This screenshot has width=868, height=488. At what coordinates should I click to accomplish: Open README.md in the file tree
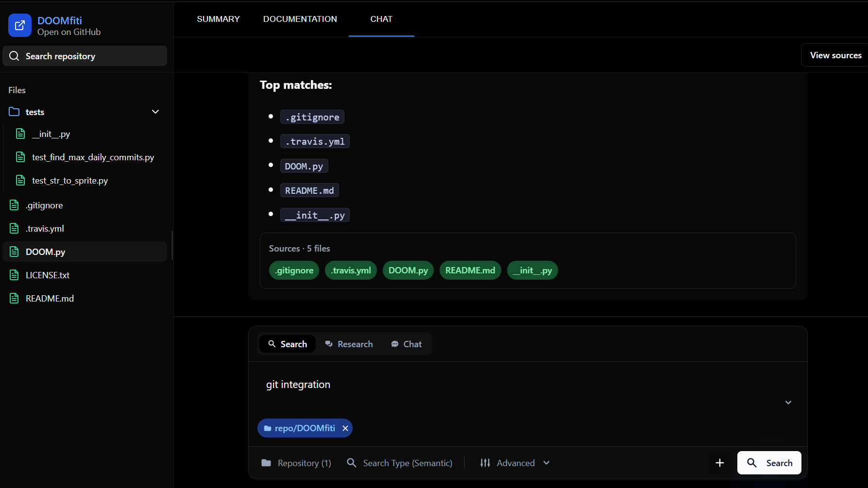tap(50, 298)
